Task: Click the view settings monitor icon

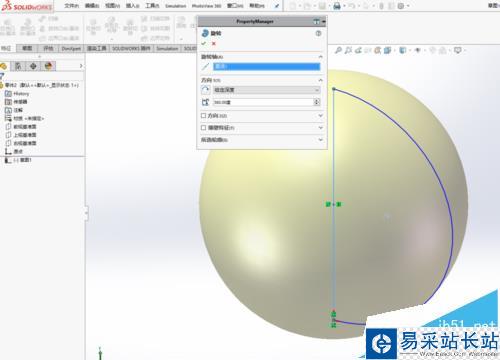Action: click(x=458, y=50)
